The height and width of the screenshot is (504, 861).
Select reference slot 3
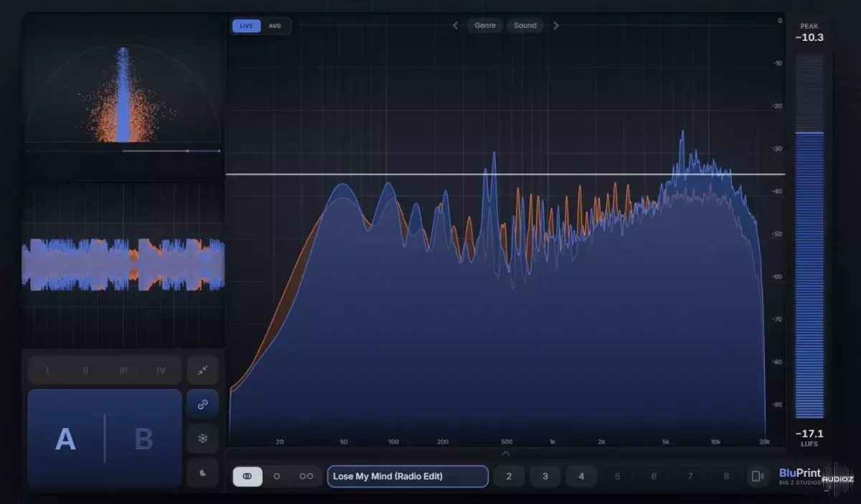tap(545, 476)
